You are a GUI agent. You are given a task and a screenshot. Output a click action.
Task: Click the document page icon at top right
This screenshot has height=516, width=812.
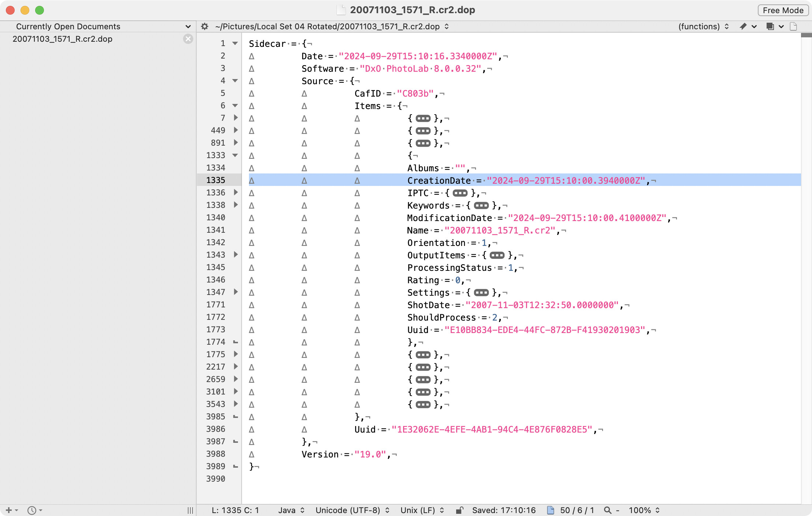pos(793,26)
